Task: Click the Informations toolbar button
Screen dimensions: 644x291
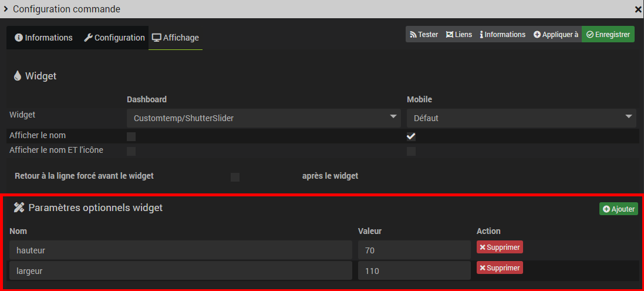Action: point(503,35)
